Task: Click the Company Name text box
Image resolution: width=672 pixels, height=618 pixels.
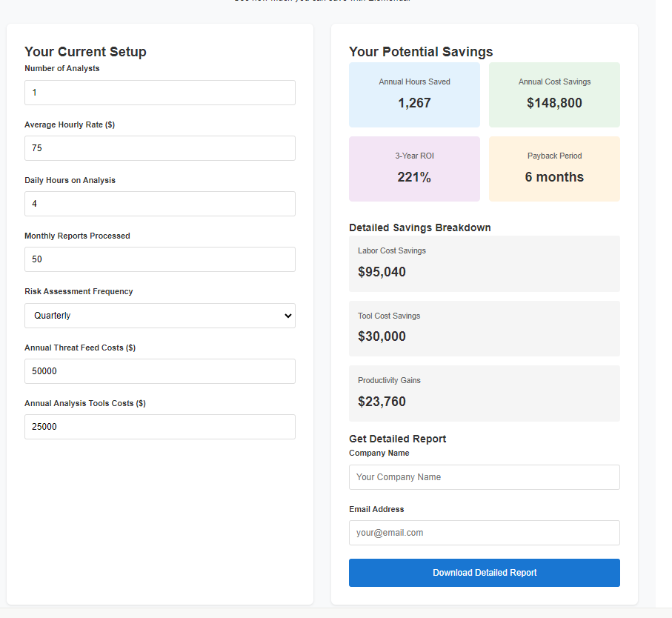Action: point(484,477)
